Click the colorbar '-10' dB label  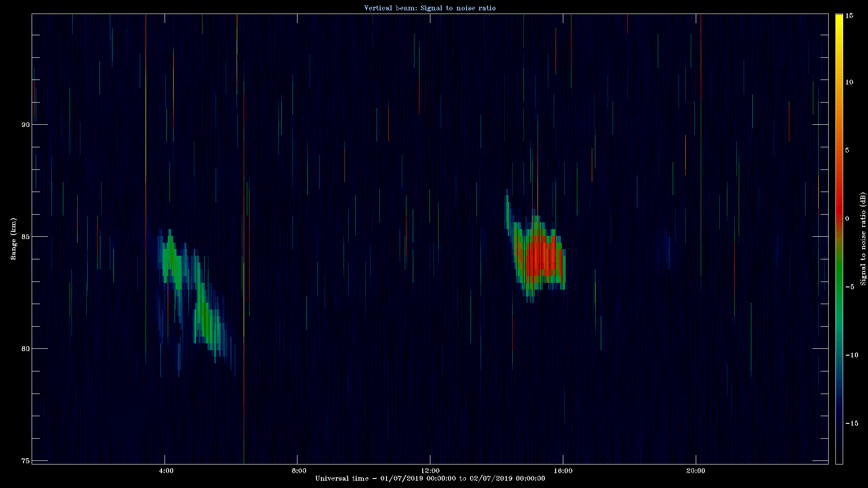(851, 355)
